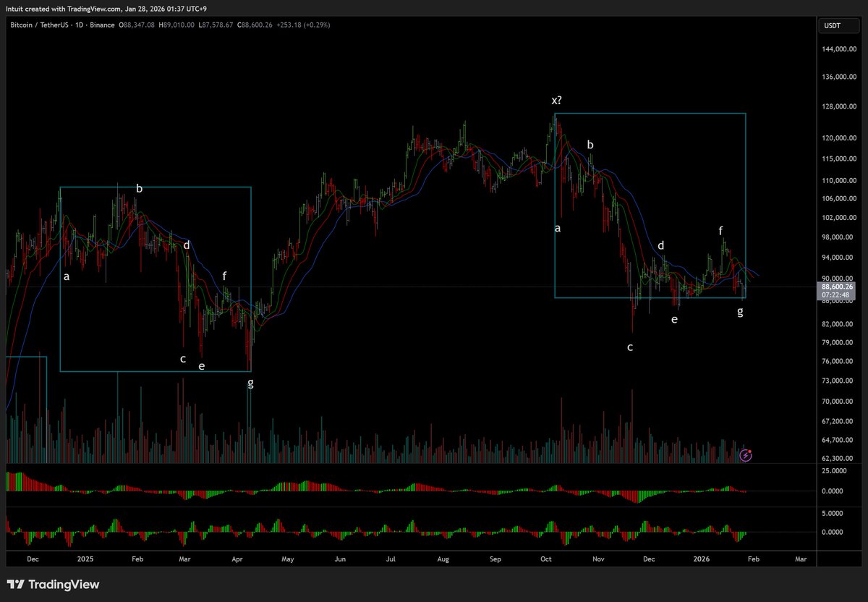Image resolution: width=868 pixels, height=602 pixels.
Task: Click the 'x?' wave label
Action: (556, 101)
